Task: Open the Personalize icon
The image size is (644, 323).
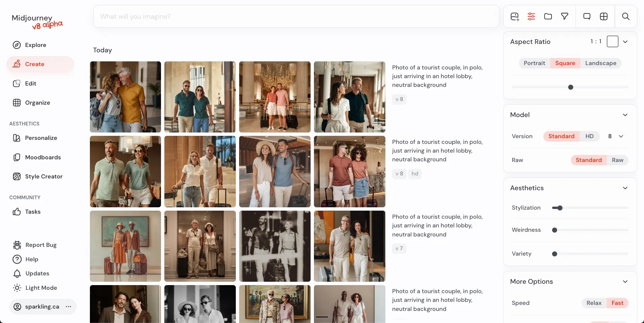Action: coord(16,138)
